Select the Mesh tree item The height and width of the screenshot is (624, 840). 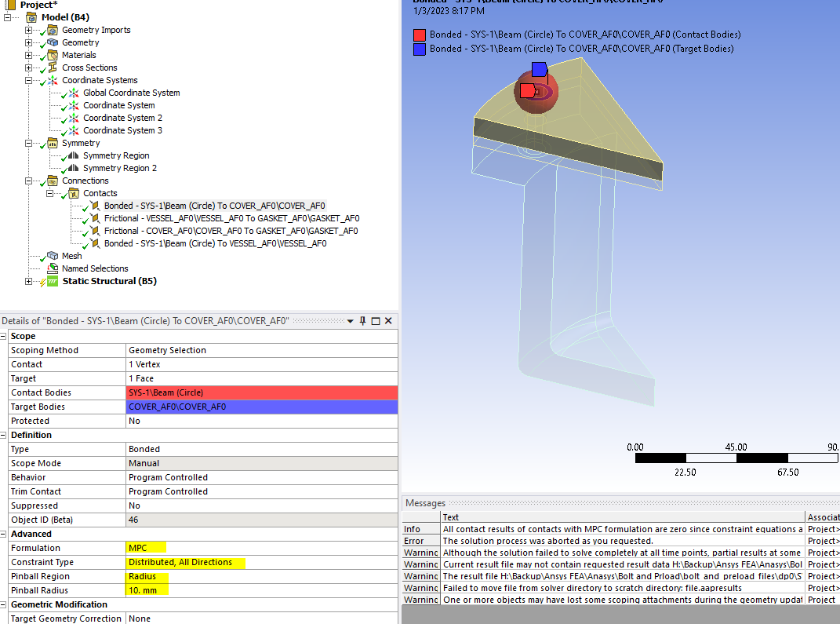pyautogui.click(x=72, y=256)
